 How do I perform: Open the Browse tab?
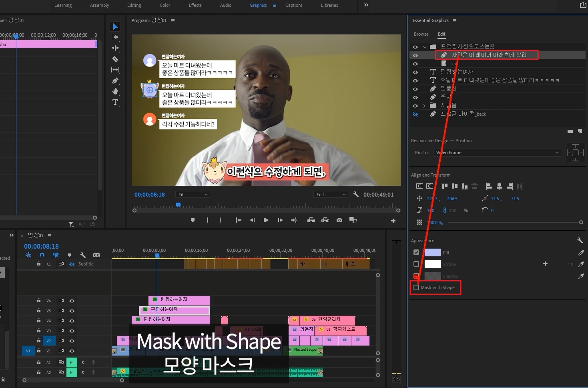(421, 34)
